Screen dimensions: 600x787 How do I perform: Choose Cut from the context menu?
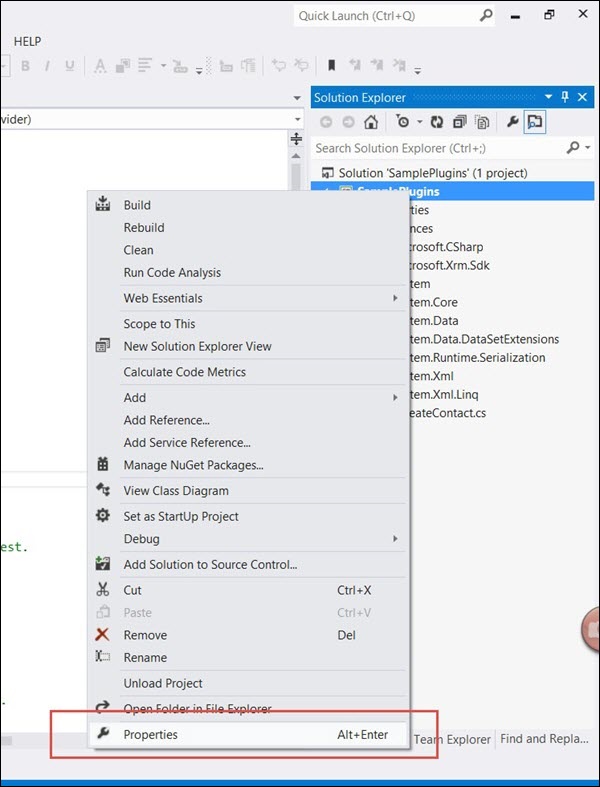click(249, 590)
